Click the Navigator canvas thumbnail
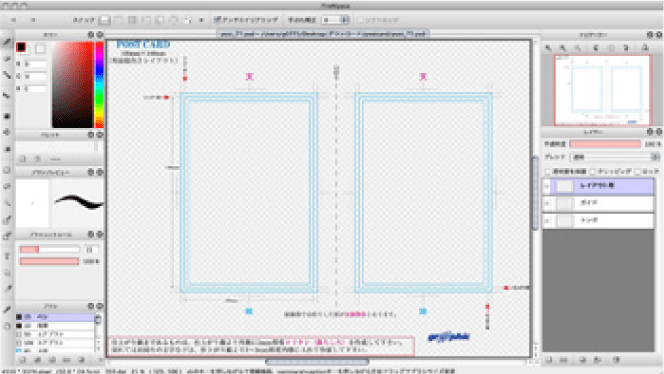Viewport: 664px width, 374px height. (x=603, y=90)
